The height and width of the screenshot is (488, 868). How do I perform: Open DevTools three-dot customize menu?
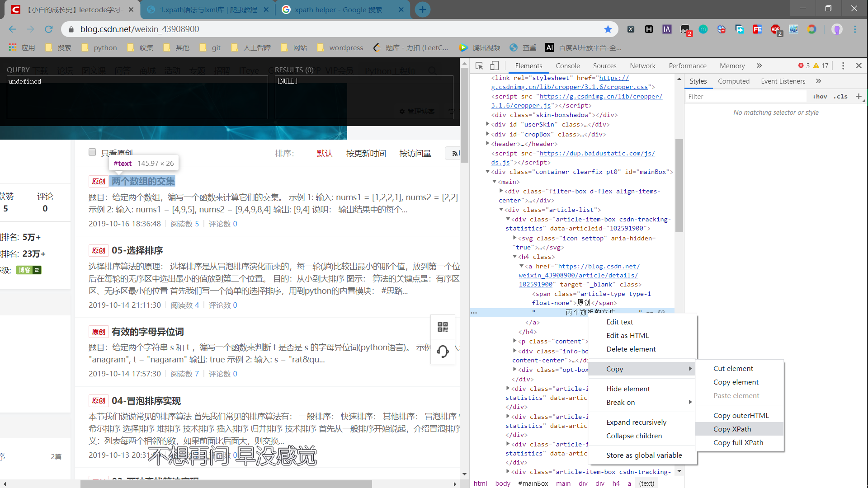[x=843, y=66]
